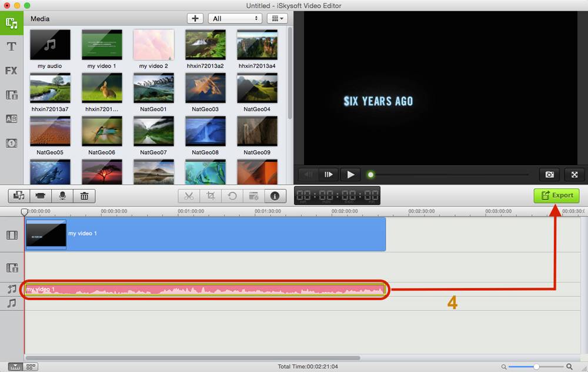This screenshot has width=588, height=372.
Task: Click the info button in timeline toolbar
Action: pyautogui.click(x=275, y=196)
